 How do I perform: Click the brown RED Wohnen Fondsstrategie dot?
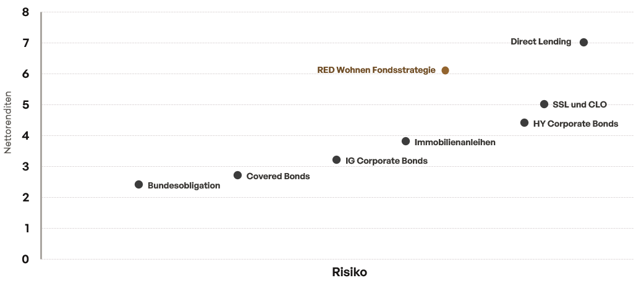(445, 70)
